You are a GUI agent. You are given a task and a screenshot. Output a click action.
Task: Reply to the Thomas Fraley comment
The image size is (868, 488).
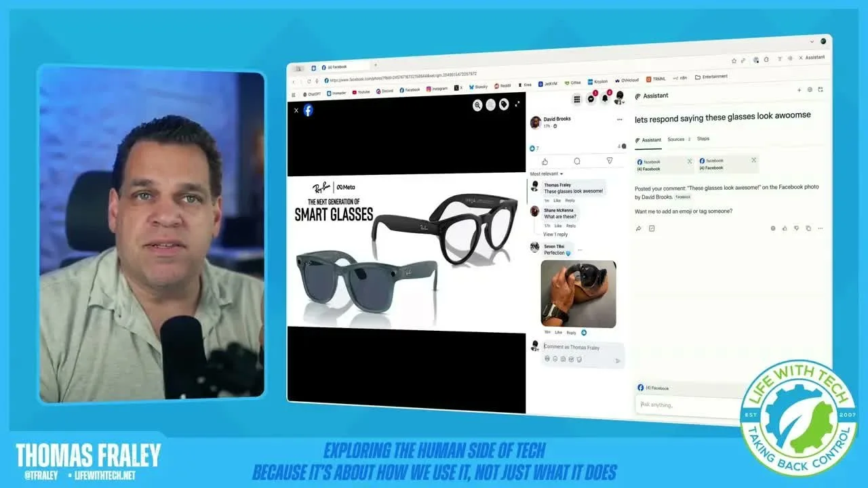coord(570,201)
